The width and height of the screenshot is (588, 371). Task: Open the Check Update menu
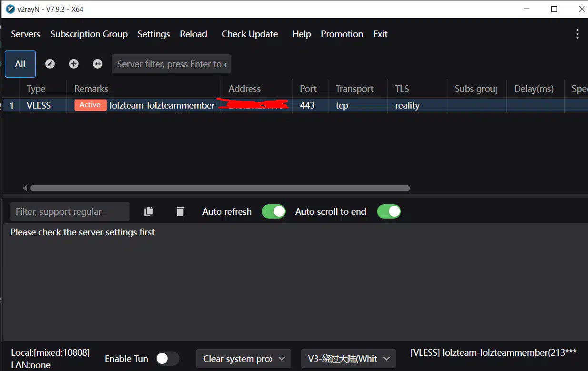(x=250, y=34)
